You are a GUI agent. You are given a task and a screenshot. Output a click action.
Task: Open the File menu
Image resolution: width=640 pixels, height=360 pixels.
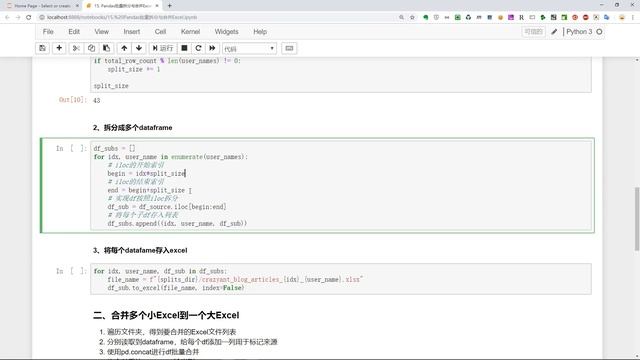48,31
